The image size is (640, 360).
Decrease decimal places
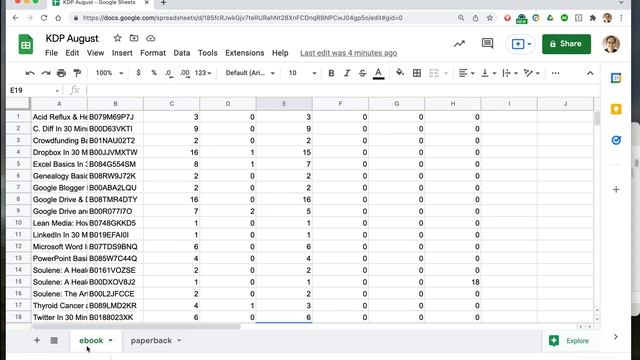pyautogui.click(x=169, y=73)
